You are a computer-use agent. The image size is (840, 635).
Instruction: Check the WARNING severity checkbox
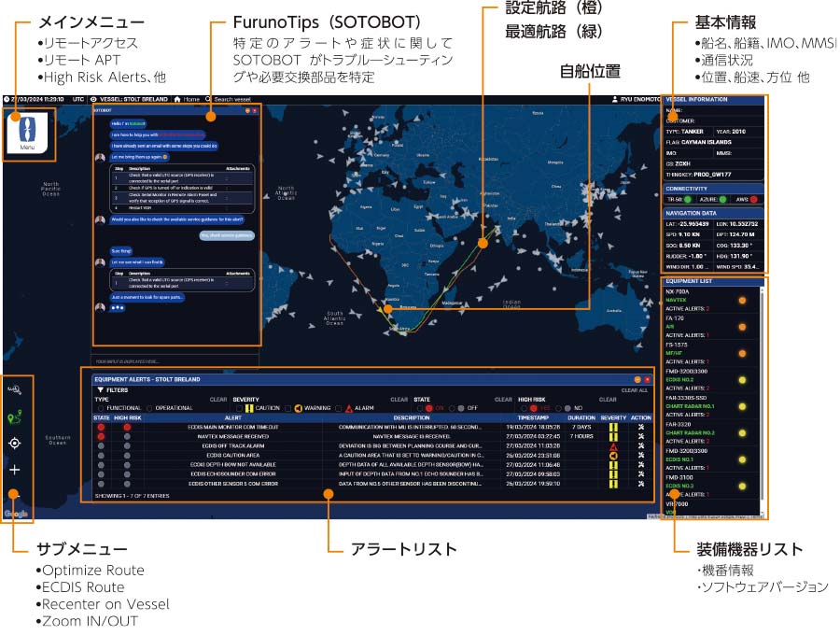tap(288, 408)
